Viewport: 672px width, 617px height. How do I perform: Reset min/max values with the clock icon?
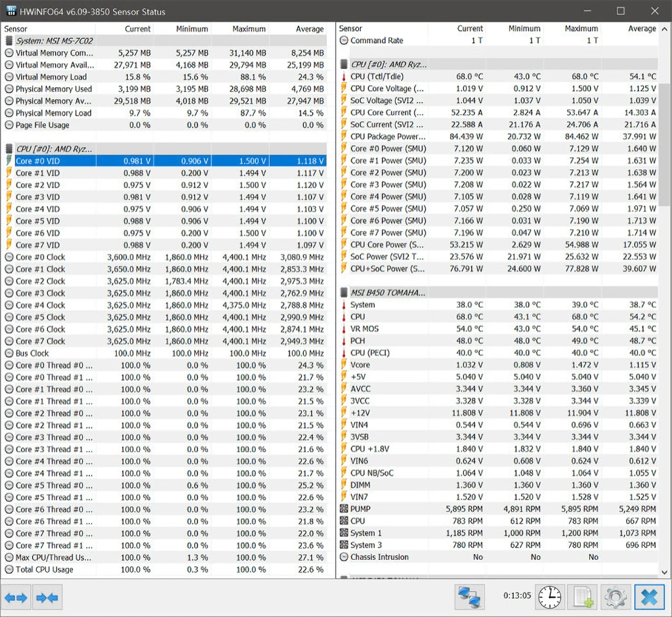[x=550, y=597]
